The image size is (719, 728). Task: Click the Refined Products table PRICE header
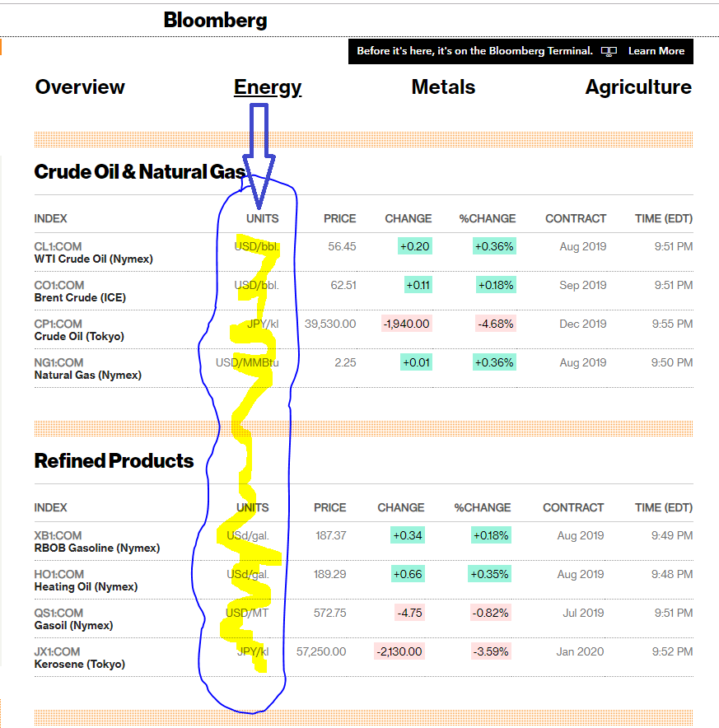click(329, 508)
